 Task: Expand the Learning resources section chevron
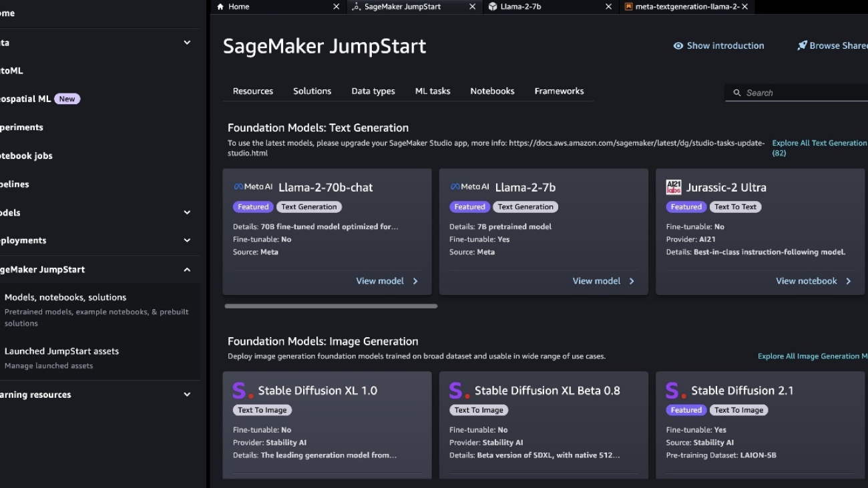pyautogui.click(x=187, y=395)
